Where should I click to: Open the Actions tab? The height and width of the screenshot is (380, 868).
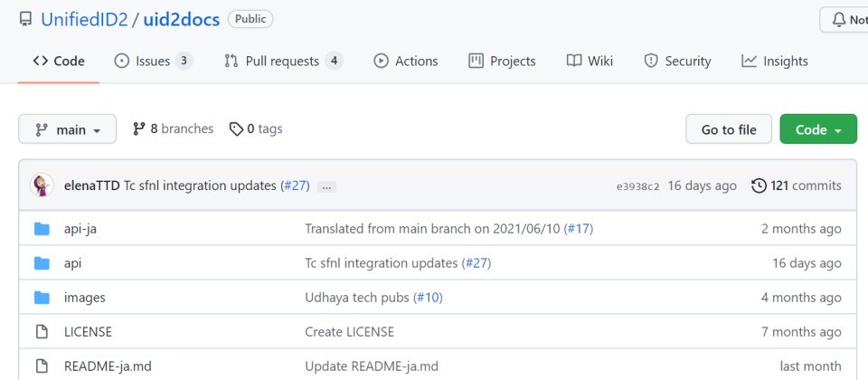click(406, 61)
